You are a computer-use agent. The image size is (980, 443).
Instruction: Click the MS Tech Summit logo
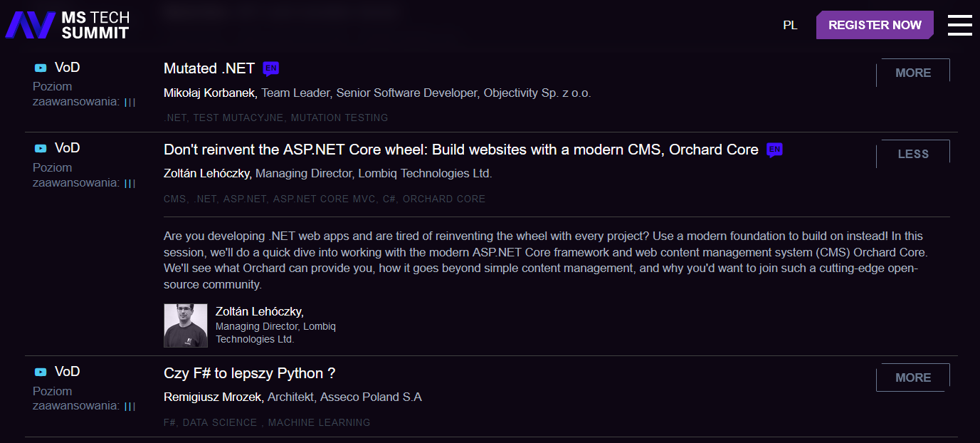coord(67,25)
